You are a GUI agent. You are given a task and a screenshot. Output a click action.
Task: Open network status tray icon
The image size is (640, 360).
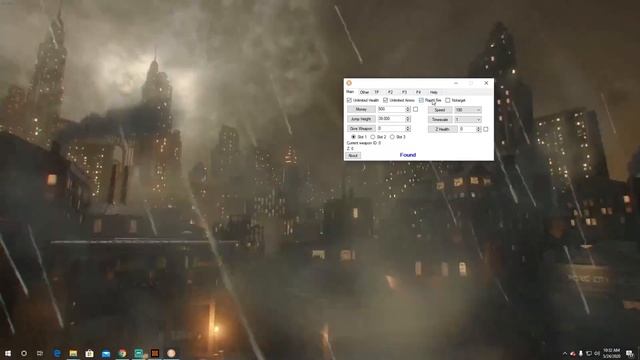[x=589, y=353]
